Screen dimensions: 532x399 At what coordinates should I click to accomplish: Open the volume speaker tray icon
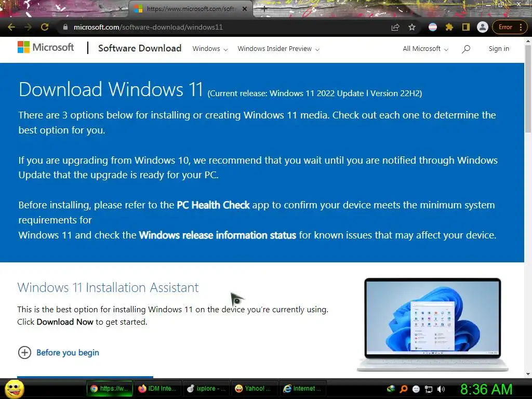[441, 389]
